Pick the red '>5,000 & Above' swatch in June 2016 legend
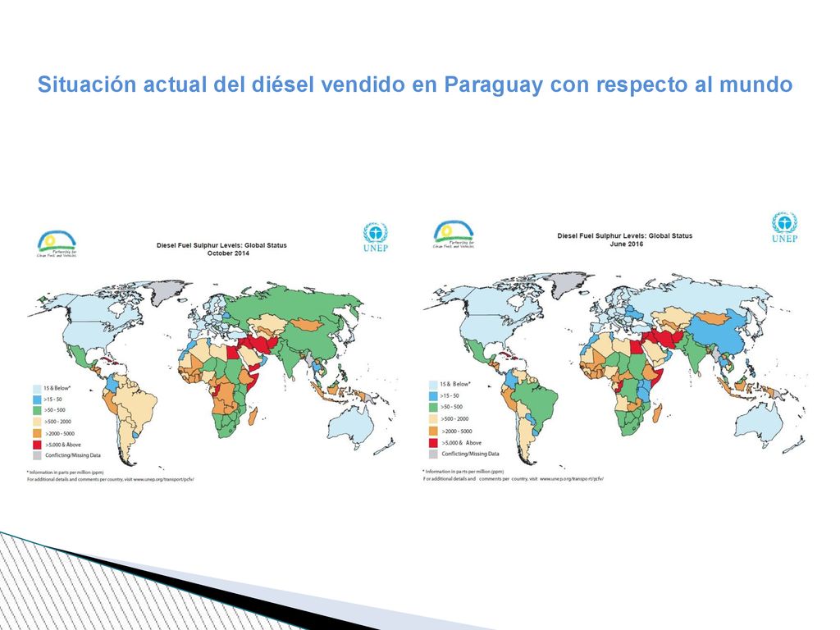 [x=433, y=443]
